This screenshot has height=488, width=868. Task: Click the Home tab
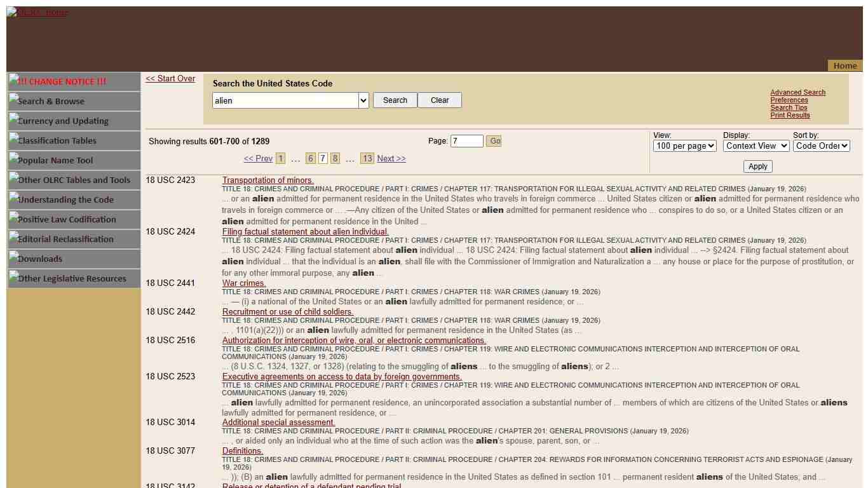[x=844, y=65]
